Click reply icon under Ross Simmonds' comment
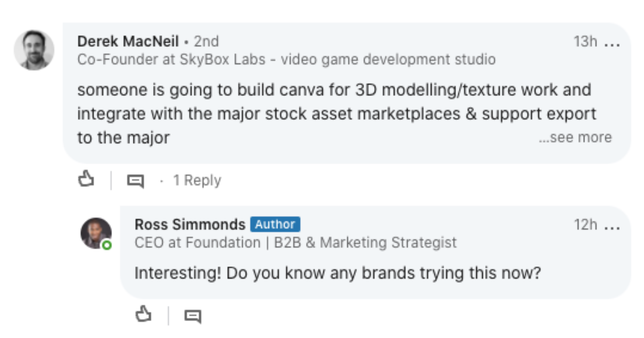644x338 pixels. [192, 316]
